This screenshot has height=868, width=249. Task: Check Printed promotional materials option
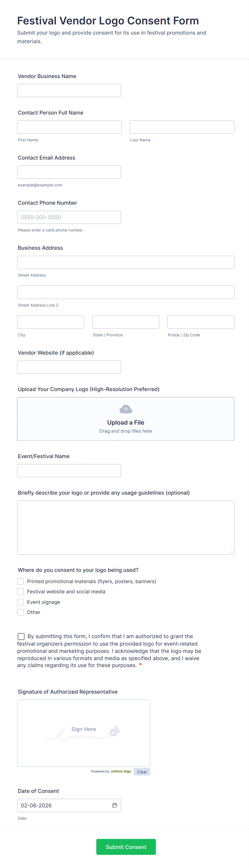tap(21, 581)
